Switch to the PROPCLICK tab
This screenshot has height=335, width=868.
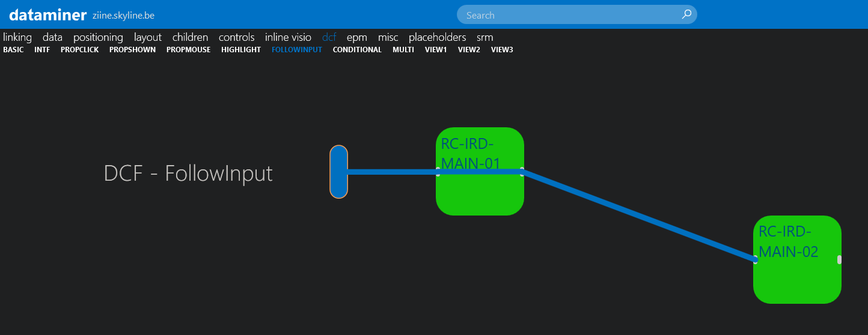pyautogui.click(x=79, y=50)
